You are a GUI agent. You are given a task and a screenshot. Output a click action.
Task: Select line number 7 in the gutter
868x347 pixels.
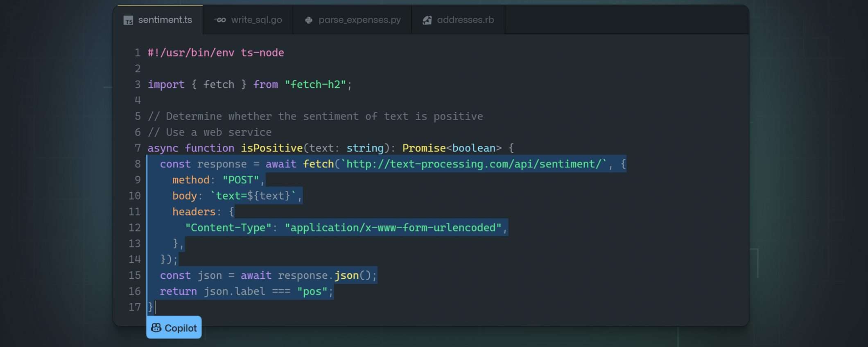tap(137, 148)
